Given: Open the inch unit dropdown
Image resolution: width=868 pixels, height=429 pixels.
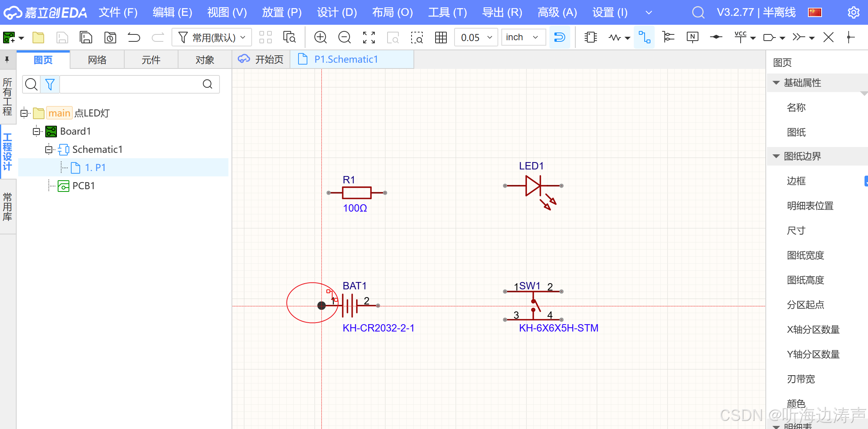Looking at the screenshot, I should (523, 38).
